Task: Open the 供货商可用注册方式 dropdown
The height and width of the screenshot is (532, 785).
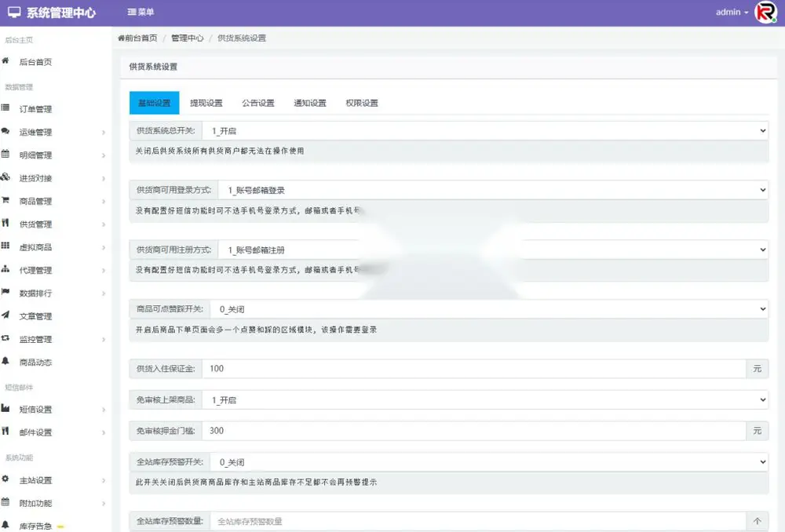Action: [x=493, y=250]
